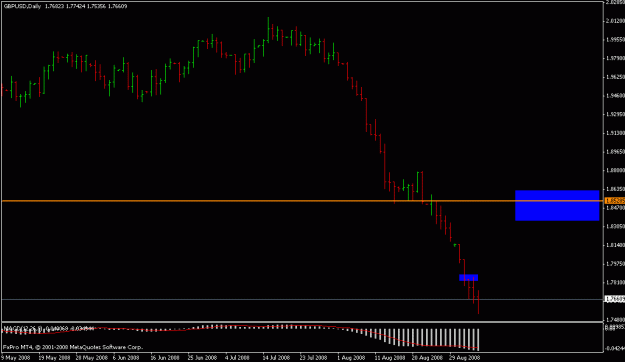The image size is (625, 362).
Task: Click the FxPro MT4 copyright text
Action: tap(73, 347)
